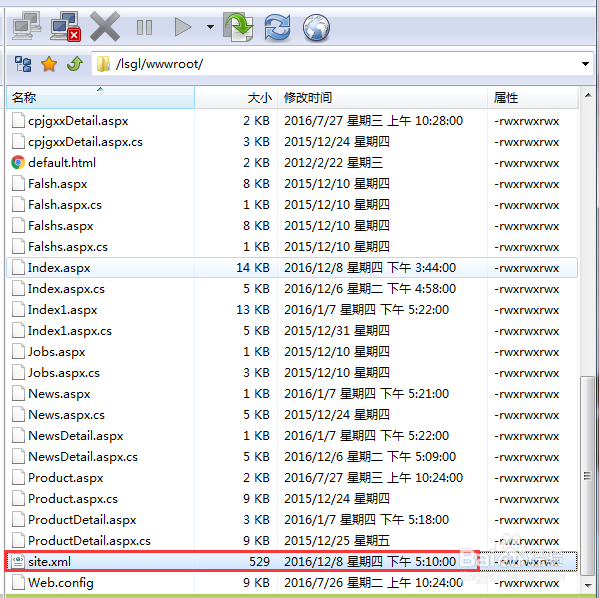Select the file News.aspx.cs

point(292,415)
